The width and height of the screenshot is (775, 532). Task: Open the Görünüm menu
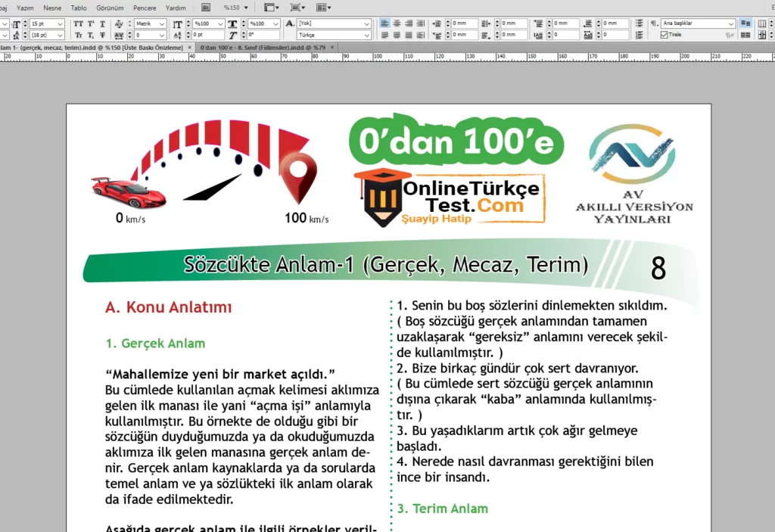click(x=110, y=8)
